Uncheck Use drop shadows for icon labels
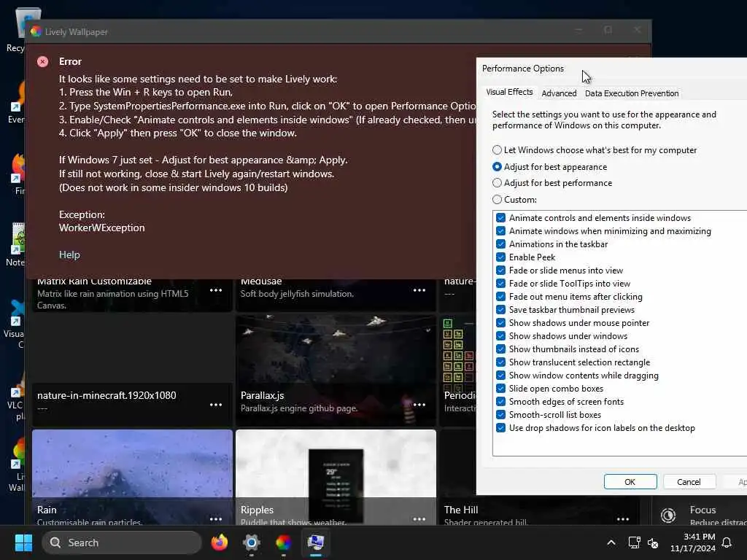Viewport: 747px width, 560px height. point(500,427)
